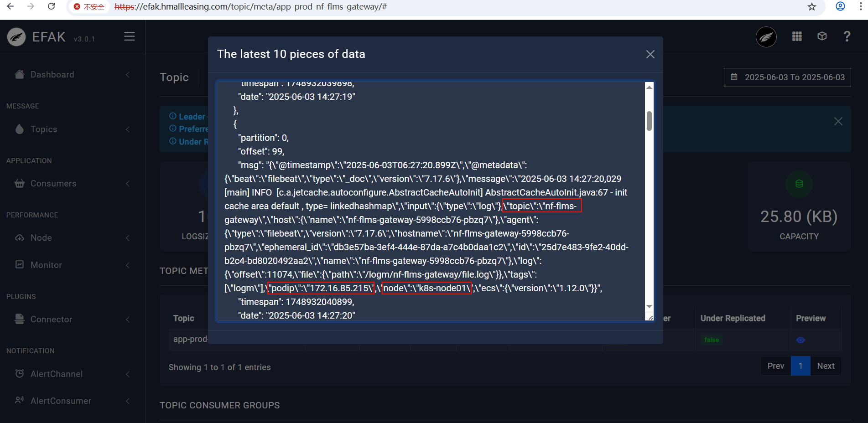Dismiss the Leader info alert banner

[838, 121]
